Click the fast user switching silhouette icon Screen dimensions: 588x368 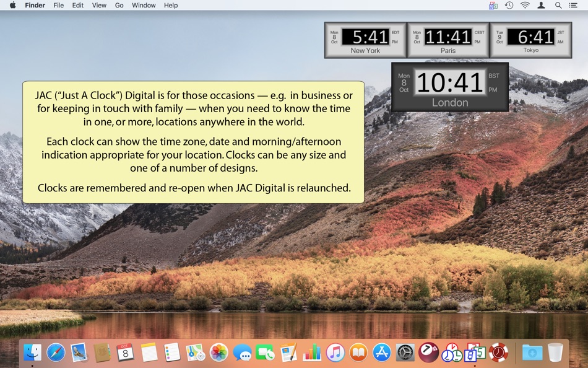(541, 5)
